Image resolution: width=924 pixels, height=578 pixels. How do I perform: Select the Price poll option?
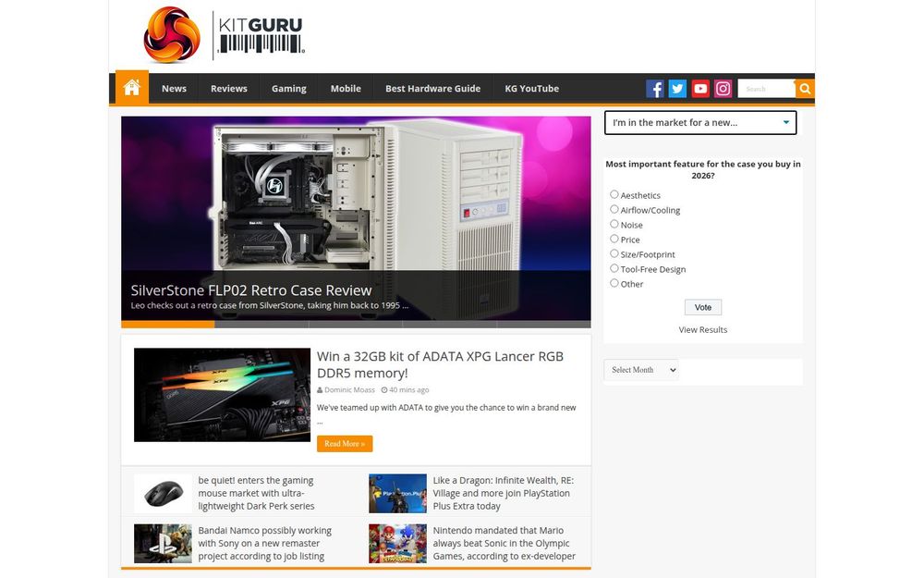pos(614,239)
